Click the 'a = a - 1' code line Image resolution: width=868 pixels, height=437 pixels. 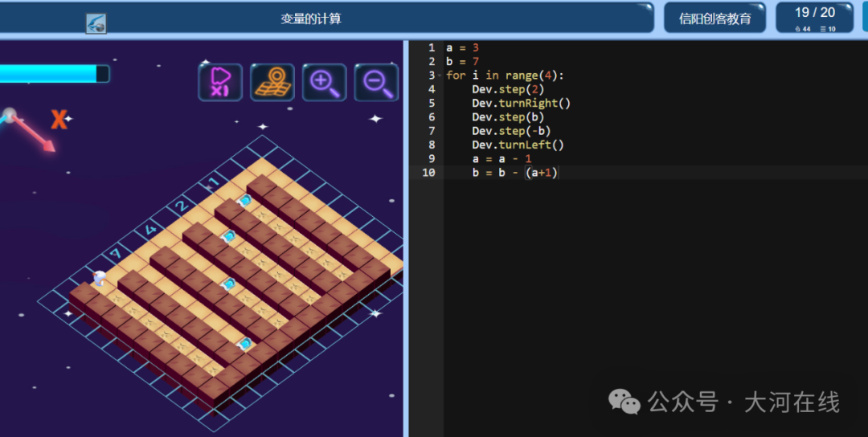(x=502, y=159)
